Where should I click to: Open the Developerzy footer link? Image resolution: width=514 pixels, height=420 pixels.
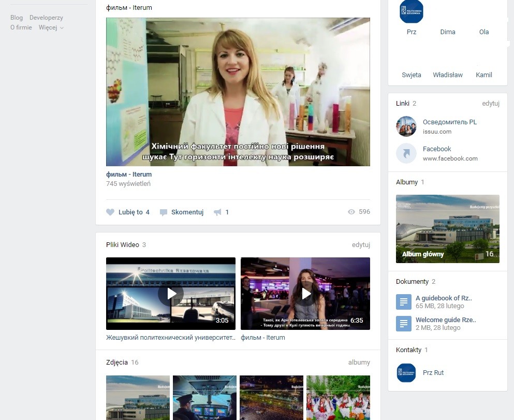point(46,18)
